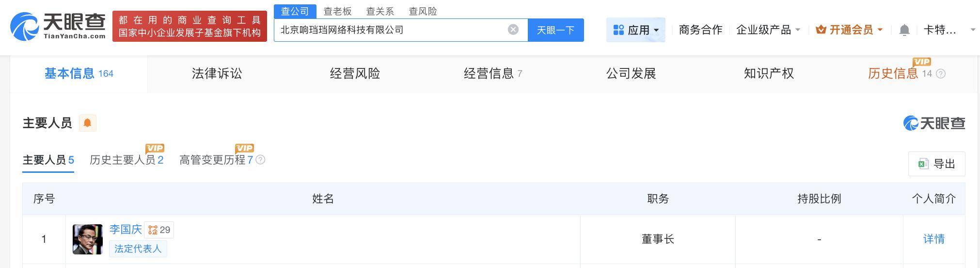Open the 李国庆 name link
This screenshot has height=268, width=980.
126,230
